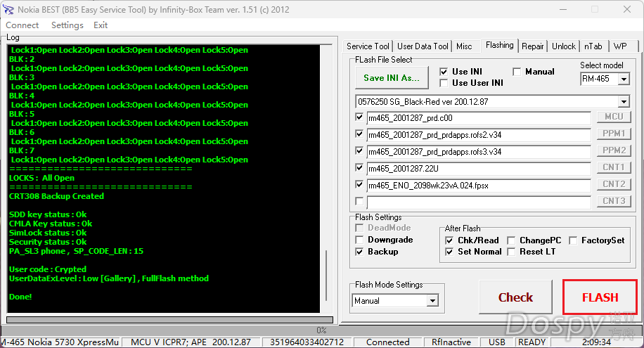Click the Infinity-Box app icon in title bar
Viewport: 644px width, 348px height.
[8, 9]
